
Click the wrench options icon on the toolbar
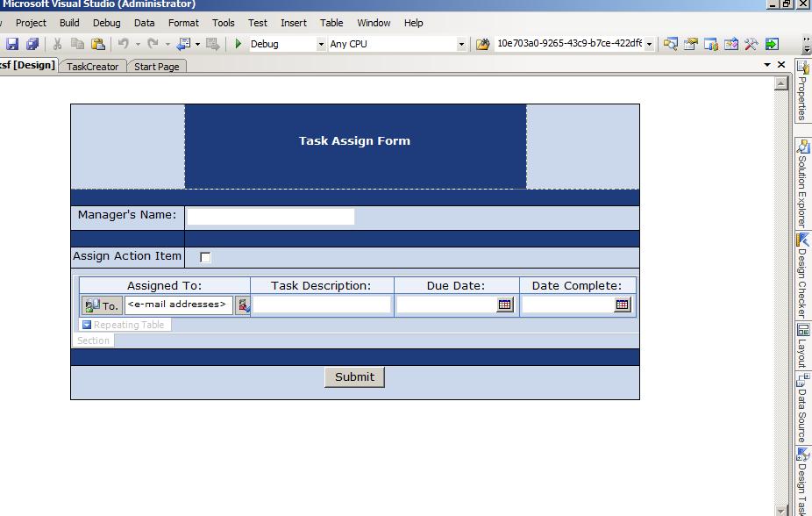(750, 43)
